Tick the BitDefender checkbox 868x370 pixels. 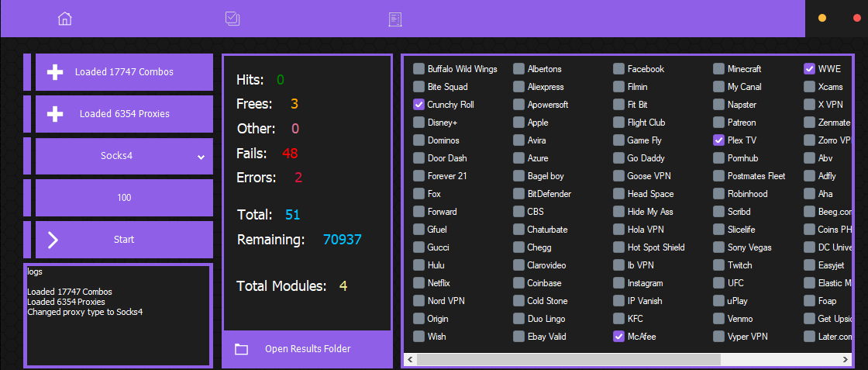[x=518, y=194]
